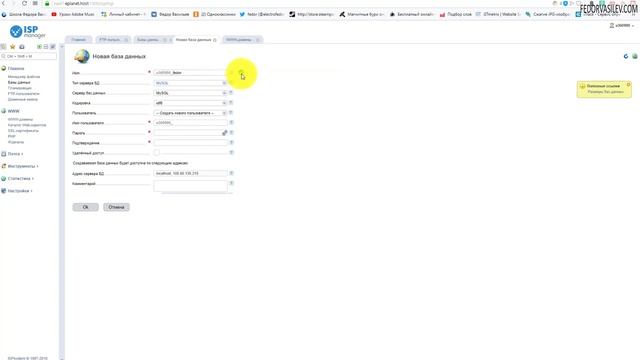This screenshot has height=360, width=640.
Task: Click help icon next to Адрес сервера БД
Action: 231,173
